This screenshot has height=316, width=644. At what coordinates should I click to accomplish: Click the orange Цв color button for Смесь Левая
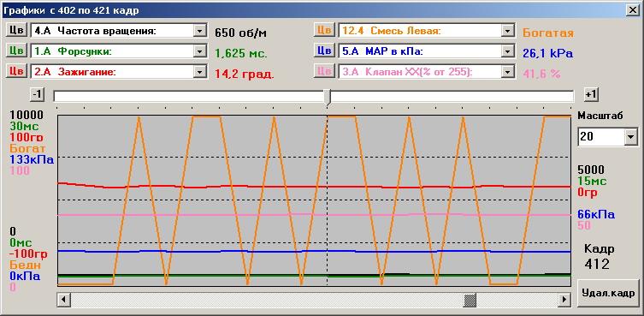[324, 30]
